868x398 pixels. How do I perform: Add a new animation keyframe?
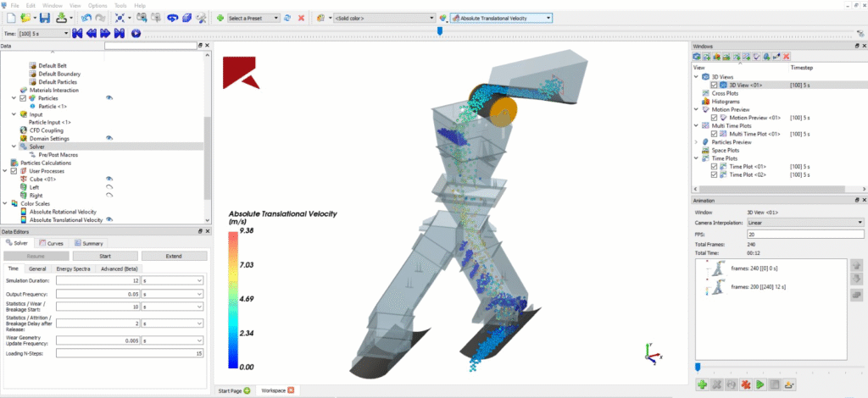(x=703, y=385)
